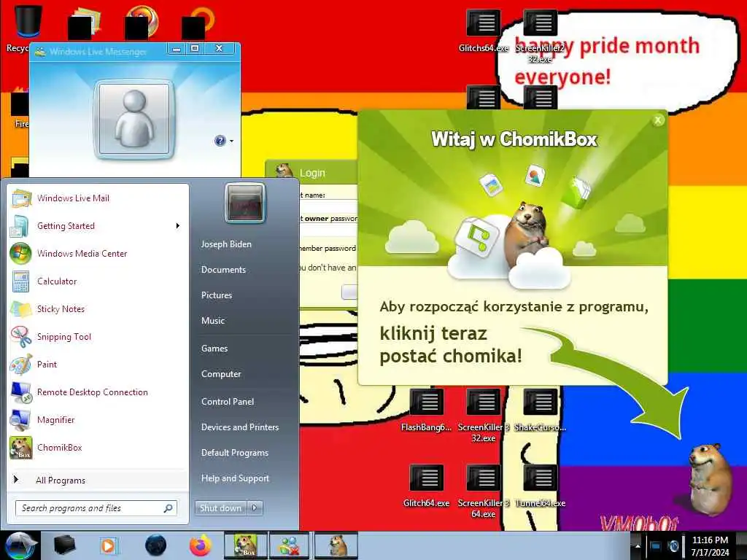Click Messenger profile avatar picture
The height and width of the screenshot is (560, 747).
point(134,119)
